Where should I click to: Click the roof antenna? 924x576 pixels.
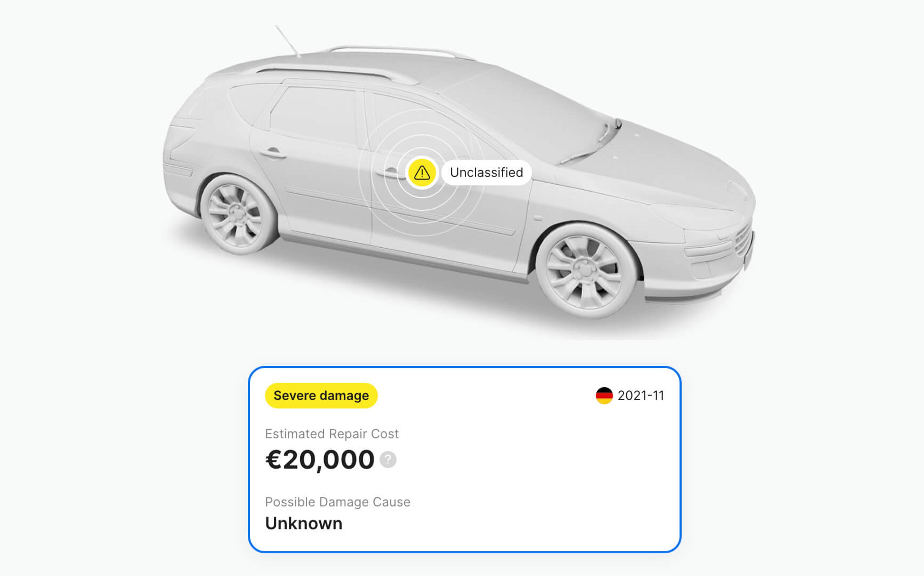[x=288, y=41]
